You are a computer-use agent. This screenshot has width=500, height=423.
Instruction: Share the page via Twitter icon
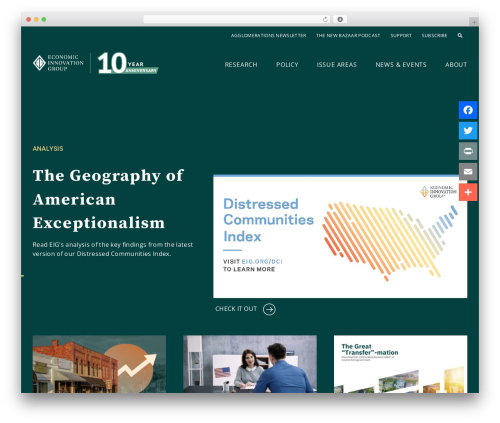tap(468, 130)
